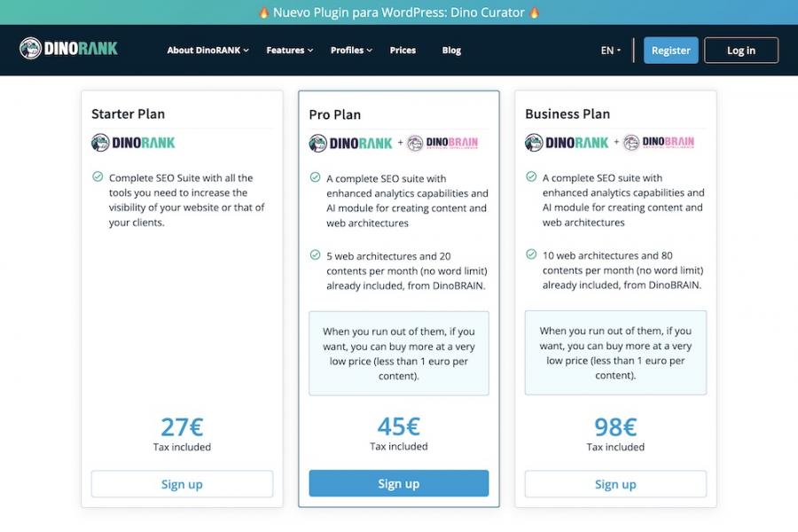Click the checkmark beside Pro Plan's 5 web architectures
The image size is (798, 532).
coord(315,255)
